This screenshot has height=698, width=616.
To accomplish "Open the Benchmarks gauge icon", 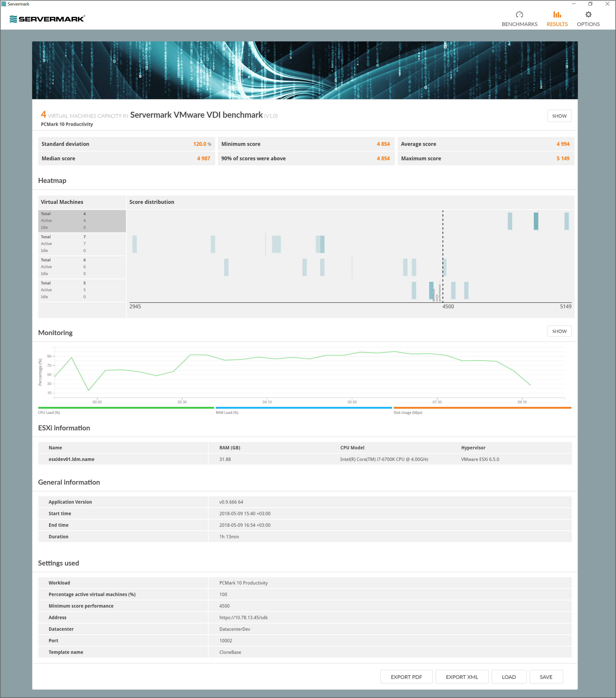I will pos(519,15).
